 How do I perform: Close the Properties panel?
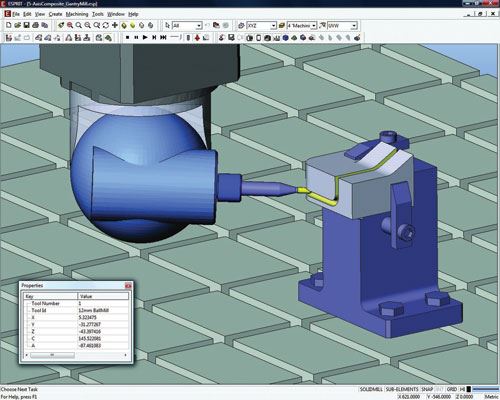coord(128,286)
